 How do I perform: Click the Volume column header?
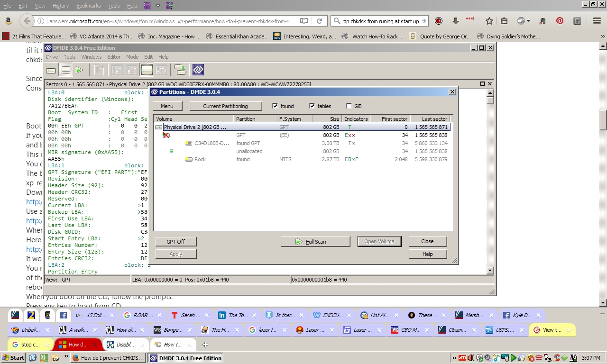(193, 119)
